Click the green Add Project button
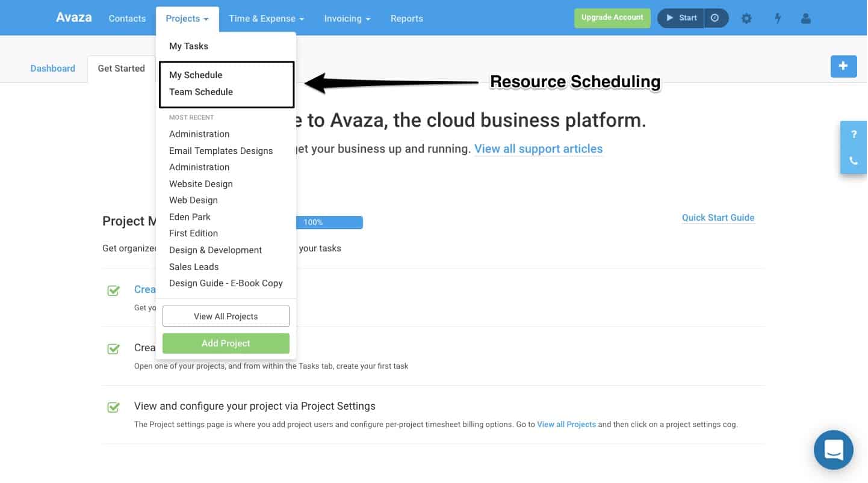Image resolution: width=868 pixels, height=483 pixels. pos(226,343)
